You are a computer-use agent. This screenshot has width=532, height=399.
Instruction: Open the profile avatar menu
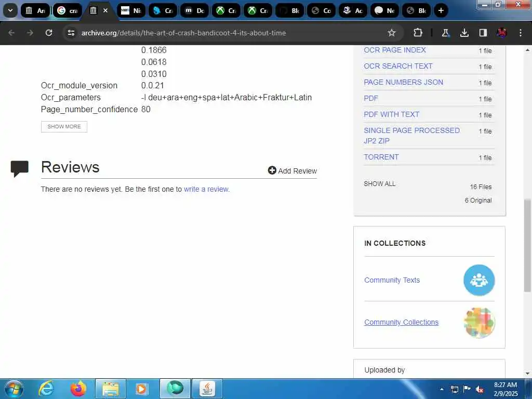502,33
